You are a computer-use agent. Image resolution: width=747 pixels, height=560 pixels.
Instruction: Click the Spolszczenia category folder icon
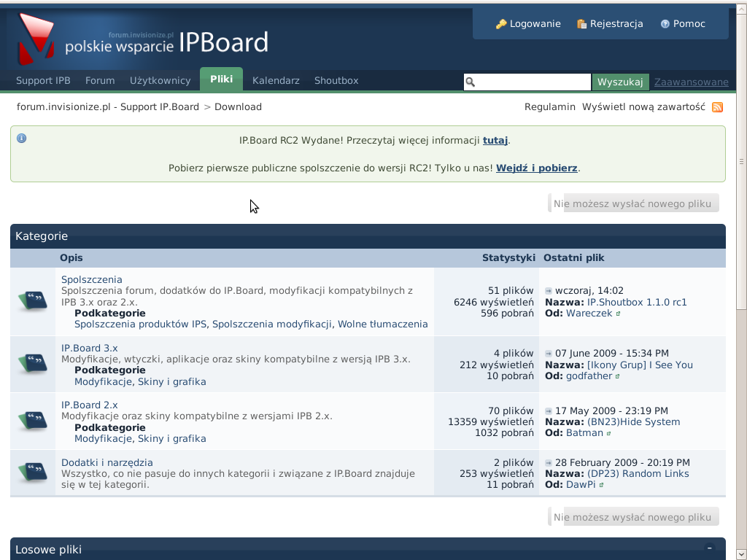[33, 301]
